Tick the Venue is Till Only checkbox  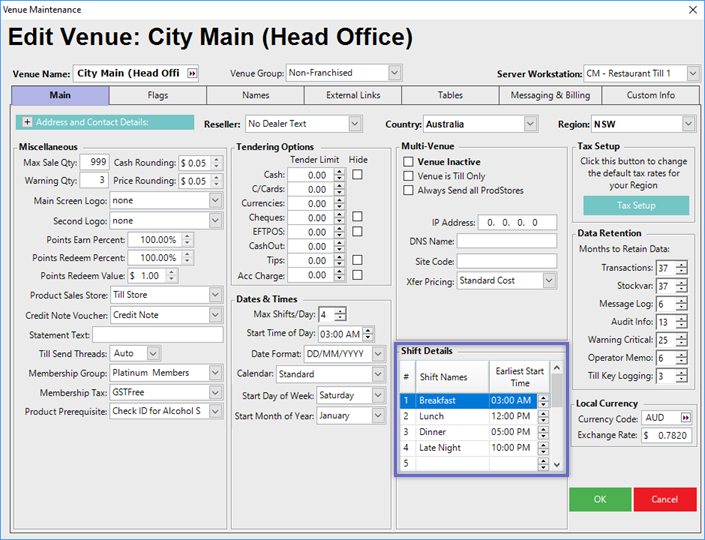408,176
